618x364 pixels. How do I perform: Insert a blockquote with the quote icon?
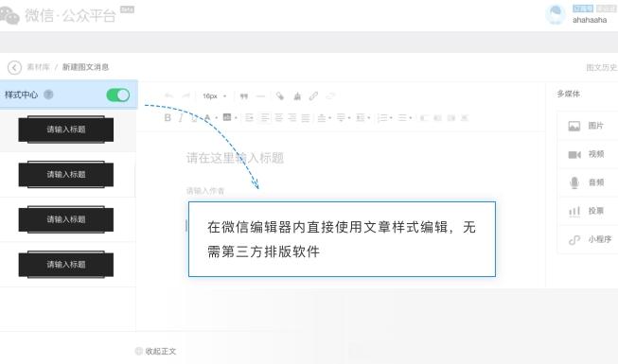point(244,95)
